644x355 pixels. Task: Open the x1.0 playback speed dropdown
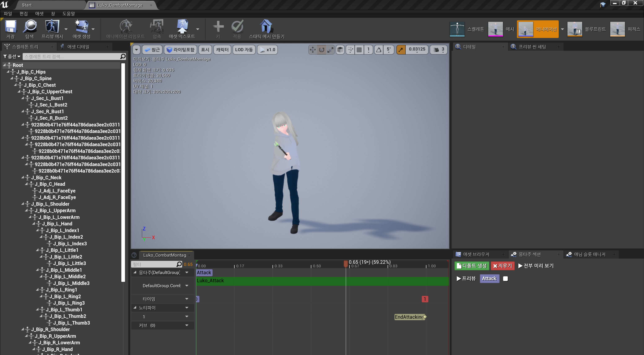(x=267, y=49)
